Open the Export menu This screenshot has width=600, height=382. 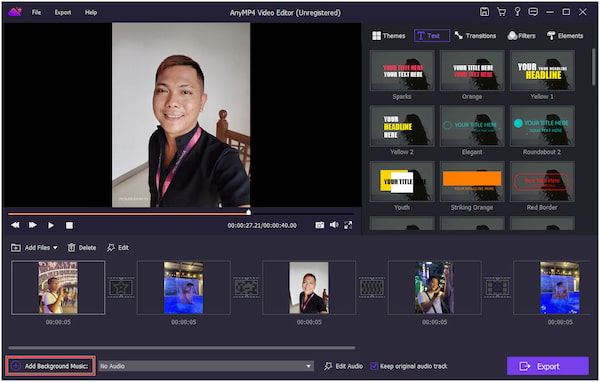pos(63,12)
